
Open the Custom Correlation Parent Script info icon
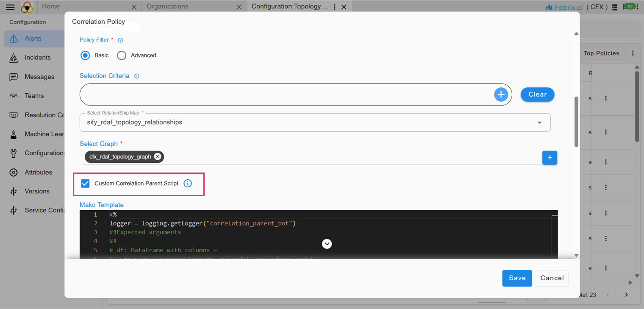tap(188, 184)
